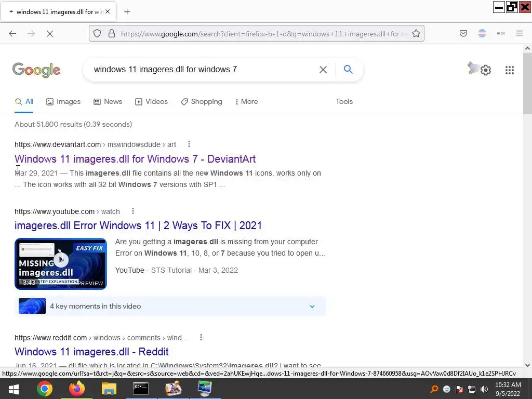Open the Action Center flag tray icon

point(459,389)
